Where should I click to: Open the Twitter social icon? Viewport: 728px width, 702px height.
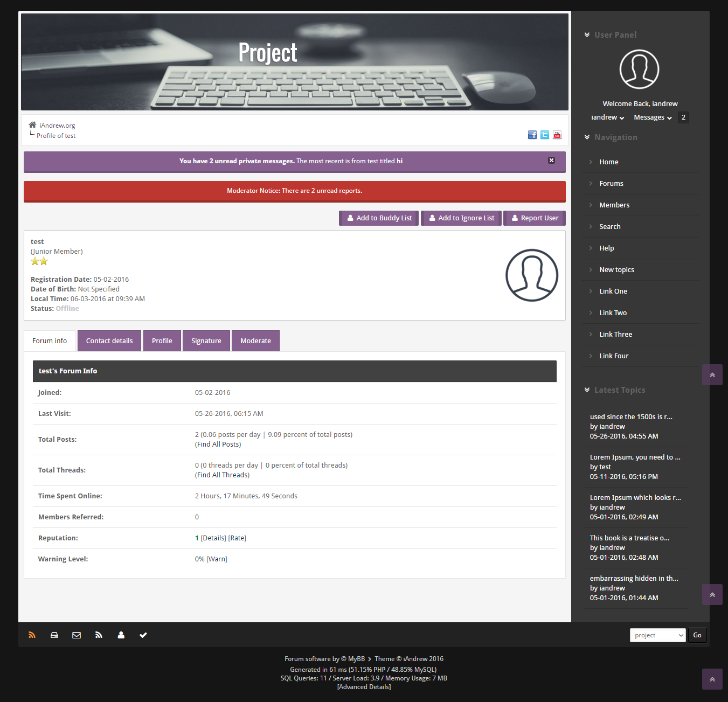[x=545, y=135]
